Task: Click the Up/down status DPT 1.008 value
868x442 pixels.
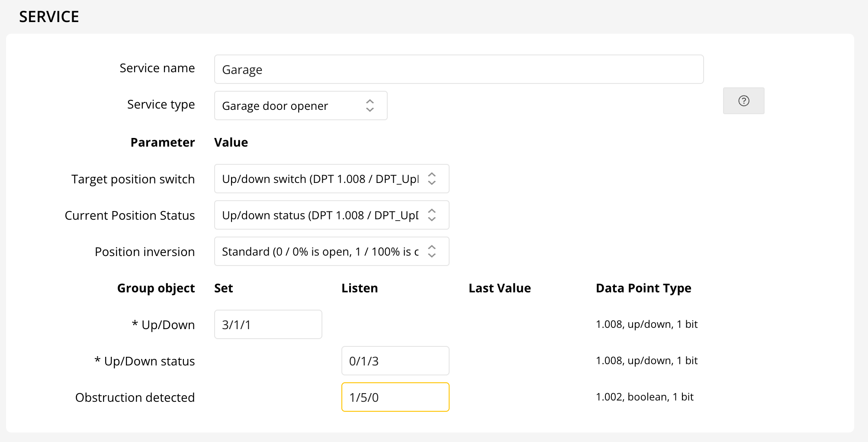Action: (319, 215)
